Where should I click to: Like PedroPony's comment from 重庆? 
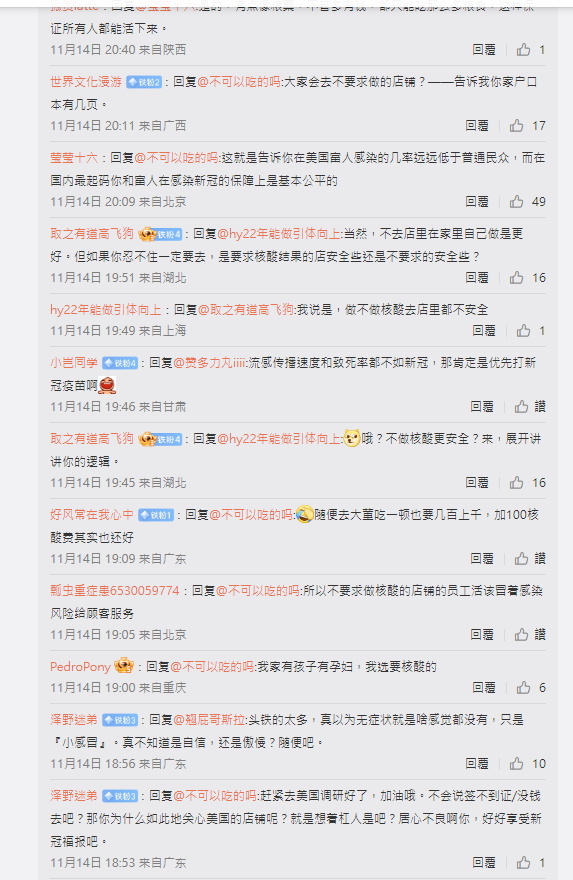523,688
